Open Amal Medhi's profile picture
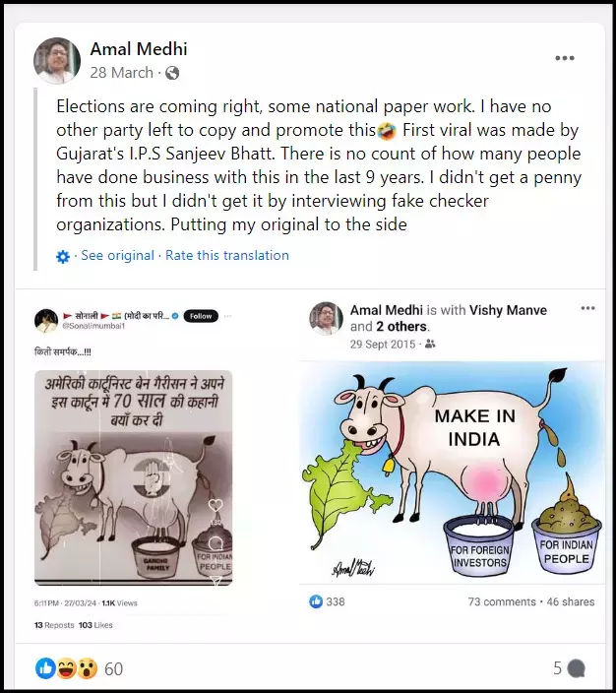Viewport: 616px width, 693px height. [x=57, y=61]
